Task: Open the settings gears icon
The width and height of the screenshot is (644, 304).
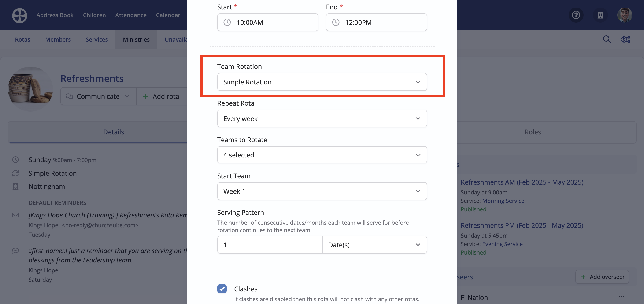Action: click(x=625, y=39)
